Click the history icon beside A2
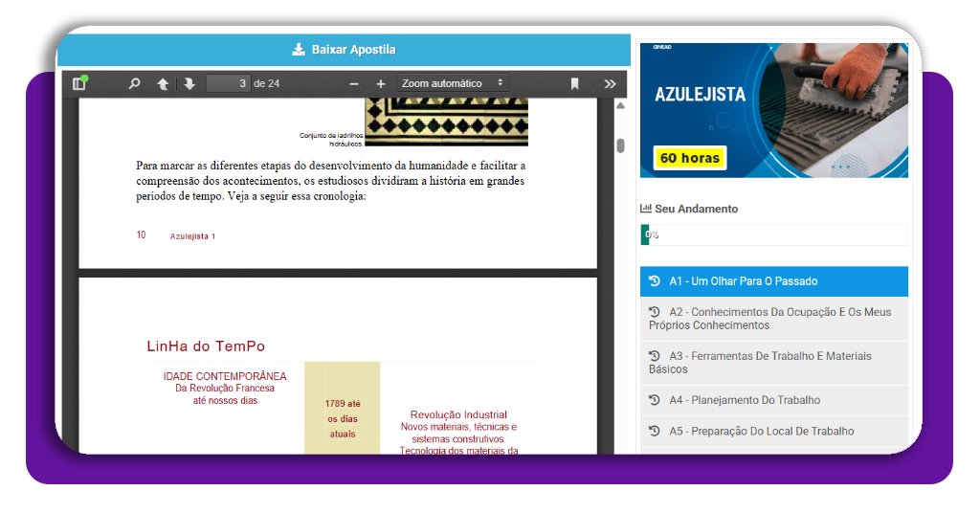This screenshot has height=513, width=980. (655, 311)
